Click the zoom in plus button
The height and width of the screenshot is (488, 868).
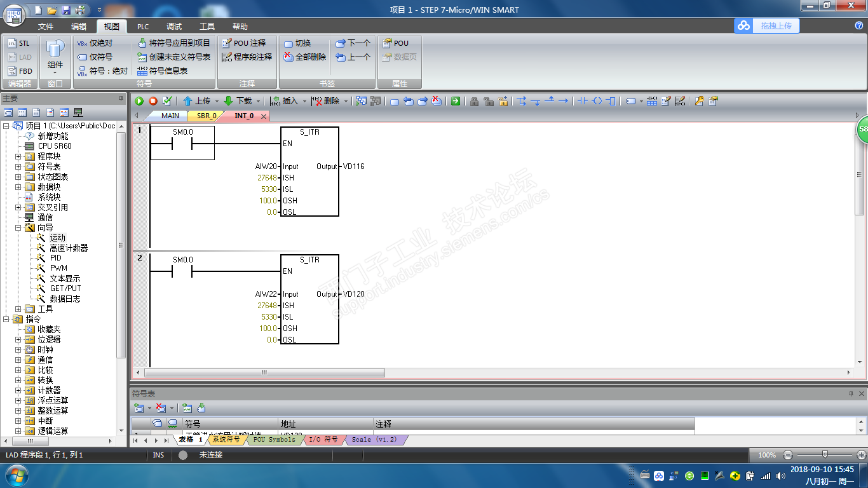tap(862, 455)
